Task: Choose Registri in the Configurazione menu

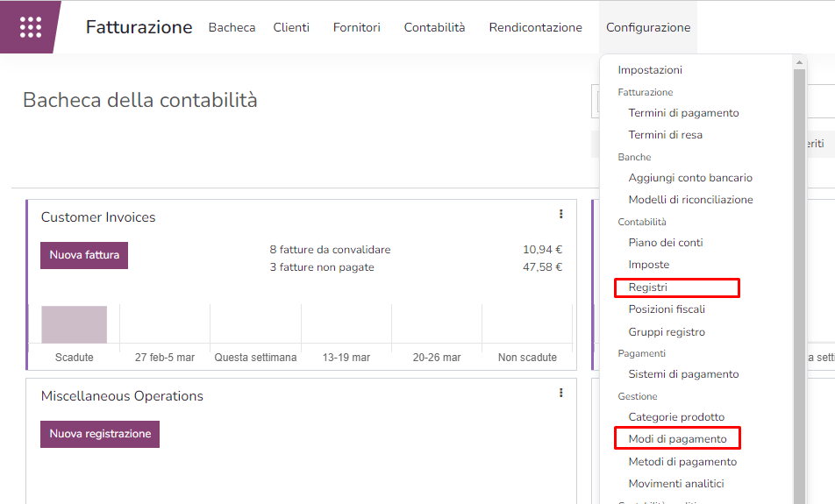Action: click(x=648, y=287)
